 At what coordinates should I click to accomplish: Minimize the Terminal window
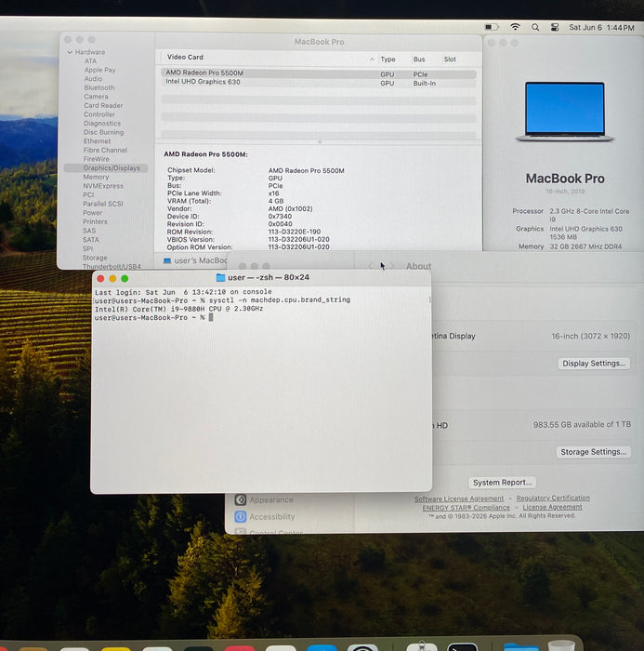click(112, 279)
